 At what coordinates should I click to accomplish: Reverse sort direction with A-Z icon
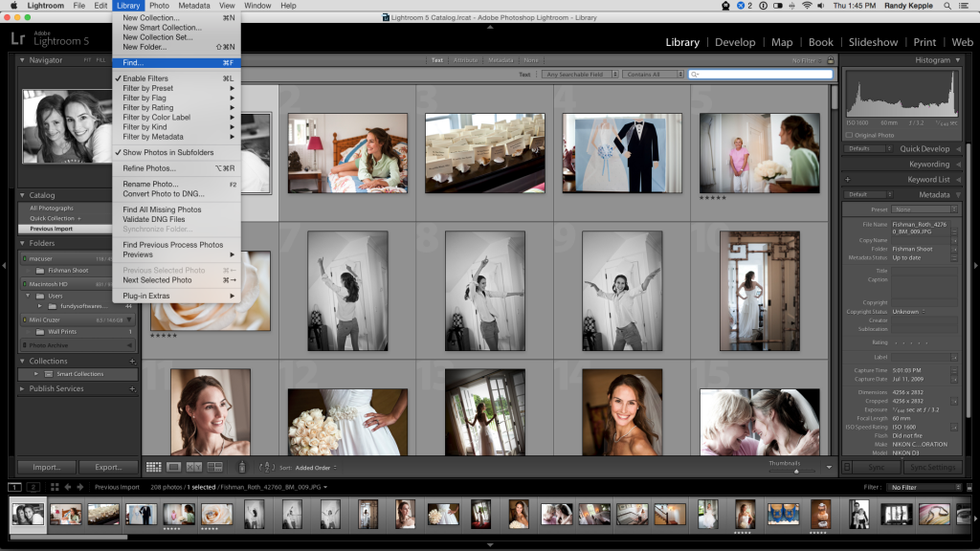[x=267, y=467]
